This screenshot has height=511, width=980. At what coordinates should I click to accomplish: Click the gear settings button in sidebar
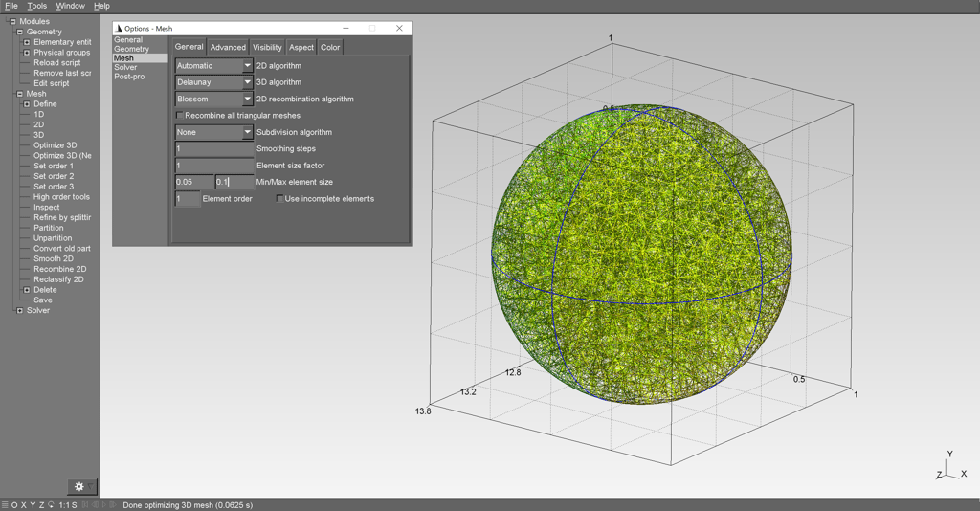pyautogui.click(x=79, y=487)
